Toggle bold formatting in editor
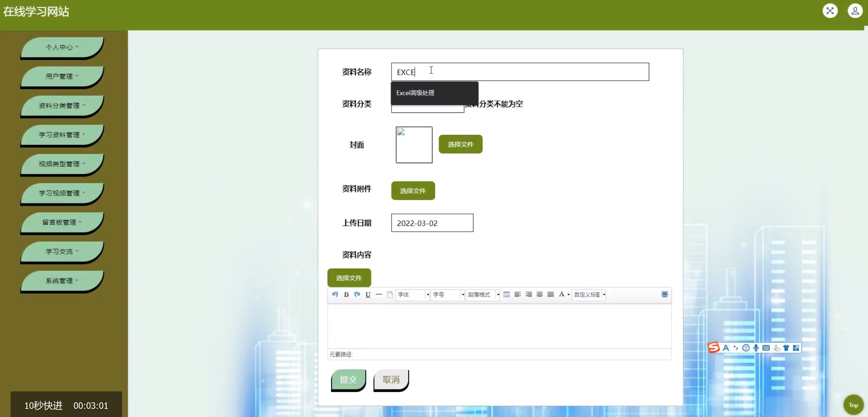Viewport: 868px width, 417px height. pos(346,294)
